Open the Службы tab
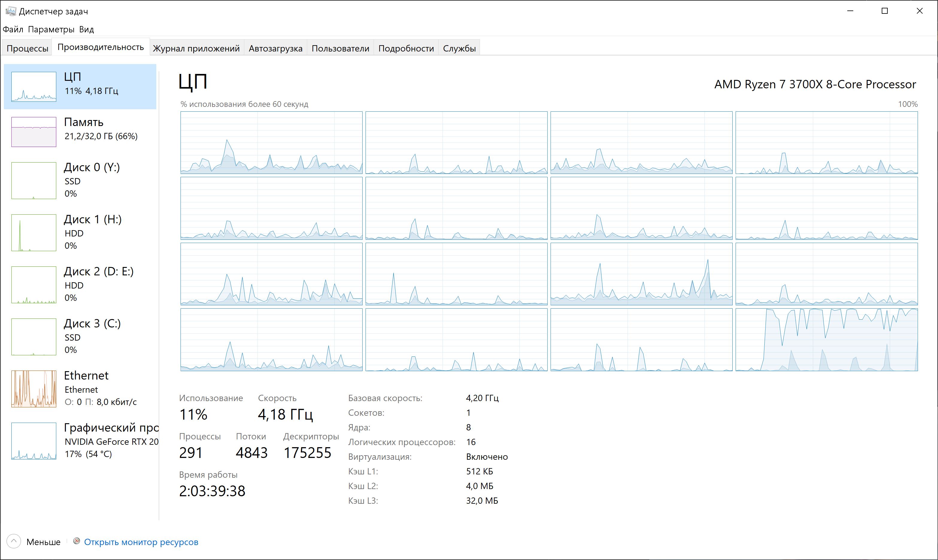 459,48
